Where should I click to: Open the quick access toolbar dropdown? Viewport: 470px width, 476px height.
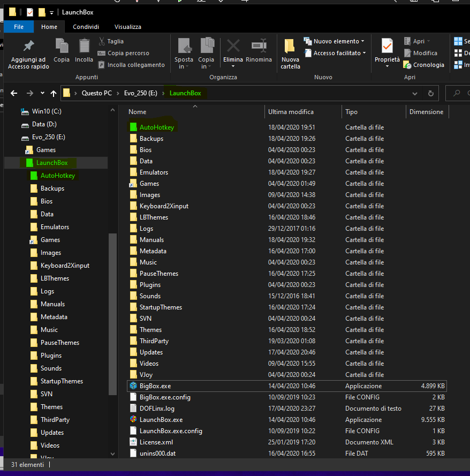click(51, 12)
